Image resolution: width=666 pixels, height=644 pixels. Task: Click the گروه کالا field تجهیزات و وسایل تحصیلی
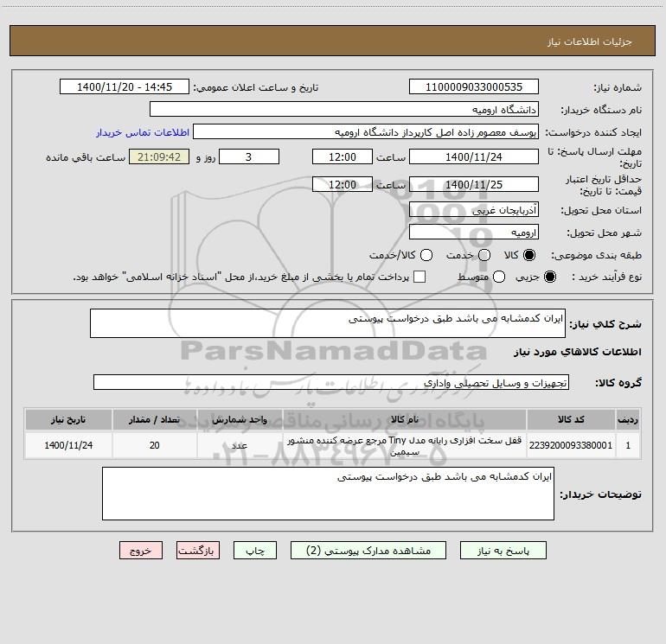click(x=331, y=382)
